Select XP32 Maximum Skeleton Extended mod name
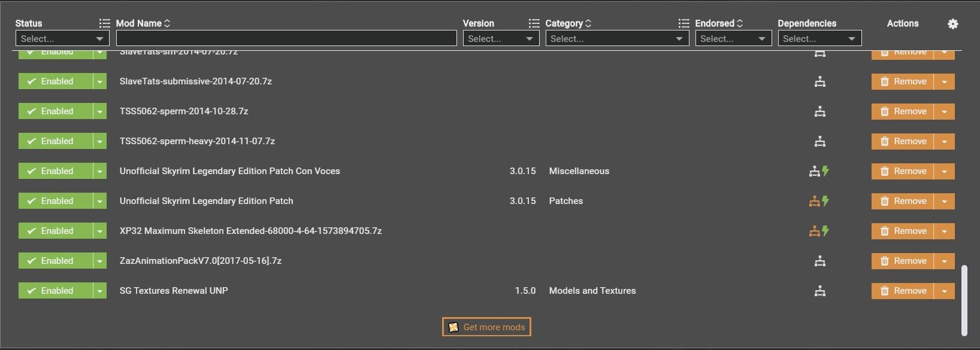The height and width of the screenshot is (350, 980). [250, 231]
